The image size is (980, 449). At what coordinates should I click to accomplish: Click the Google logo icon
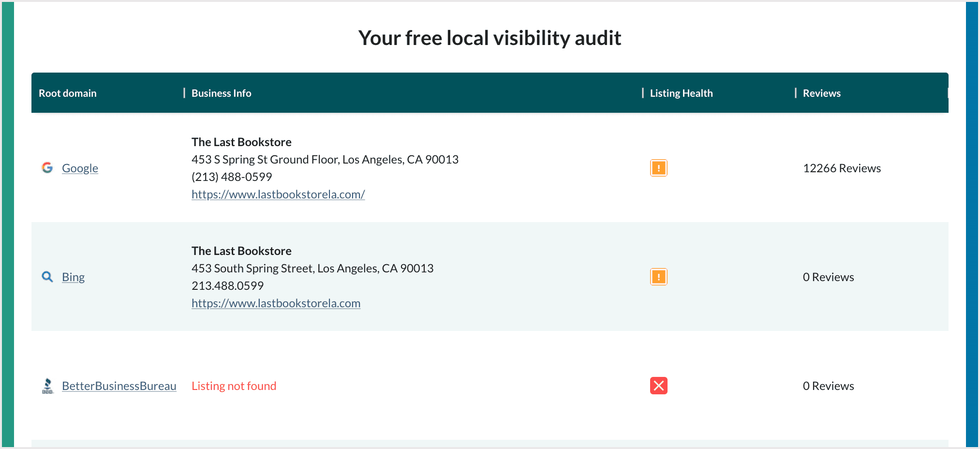click(47, 168)
